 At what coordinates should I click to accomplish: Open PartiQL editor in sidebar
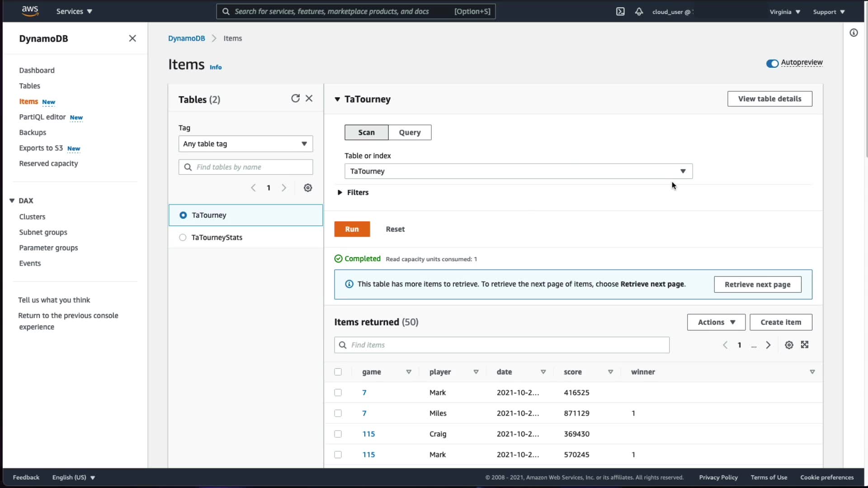coord(42,117)
